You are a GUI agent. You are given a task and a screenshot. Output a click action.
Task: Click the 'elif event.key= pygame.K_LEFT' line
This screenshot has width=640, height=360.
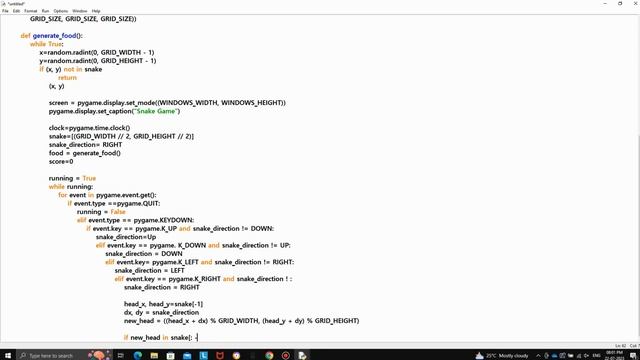coord(200,262)
